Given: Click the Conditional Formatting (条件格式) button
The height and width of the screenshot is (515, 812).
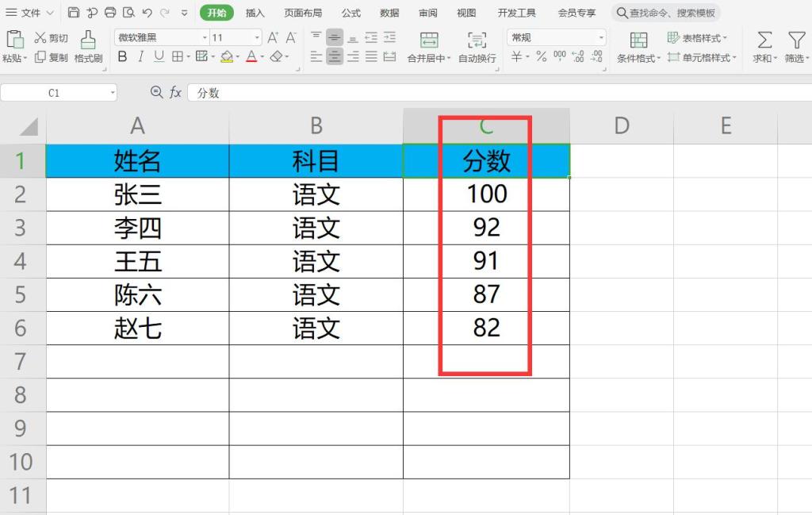Looking at the screenshot, I should (638, 47).
